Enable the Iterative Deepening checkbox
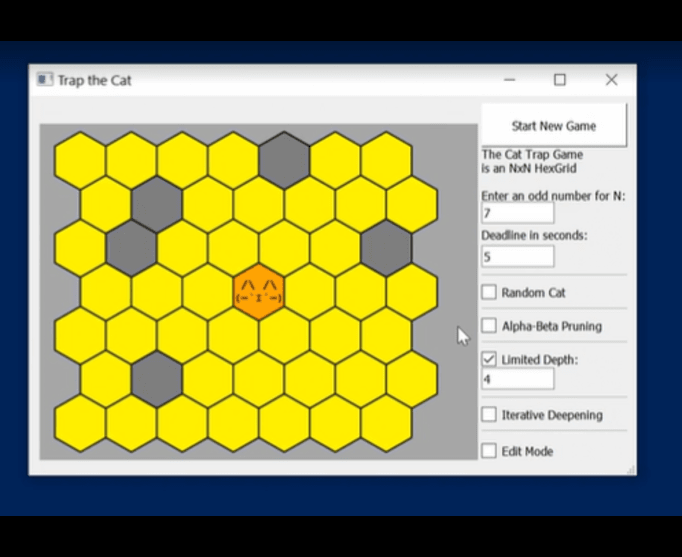The height and width of the screenshot is (557, 682). 489,414
